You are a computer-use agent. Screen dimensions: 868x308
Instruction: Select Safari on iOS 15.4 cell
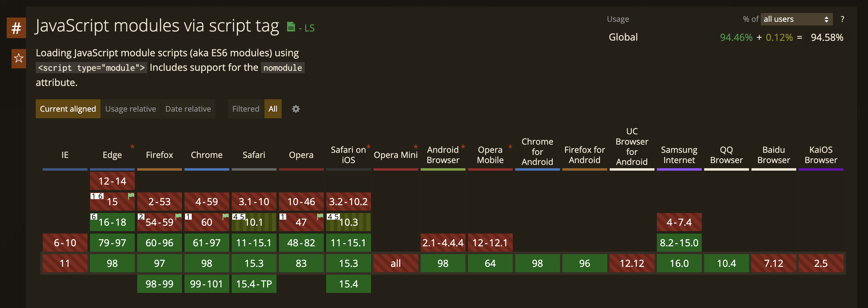348,284
